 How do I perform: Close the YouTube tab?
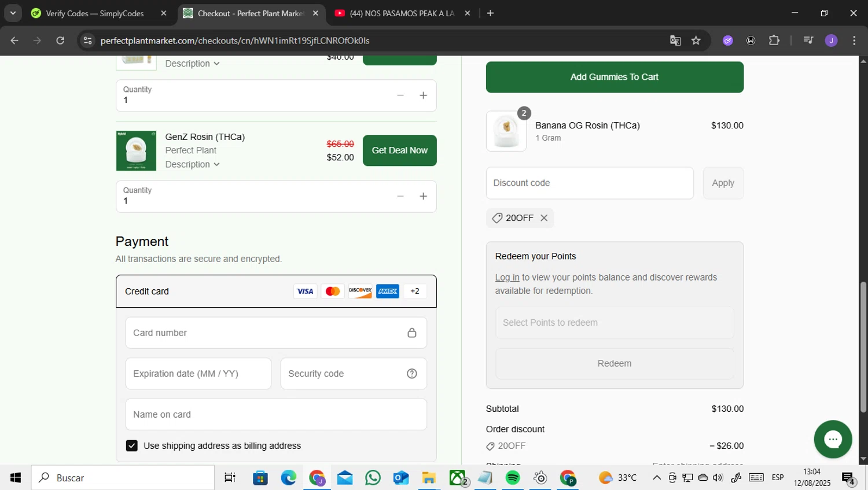coord(467,13)
